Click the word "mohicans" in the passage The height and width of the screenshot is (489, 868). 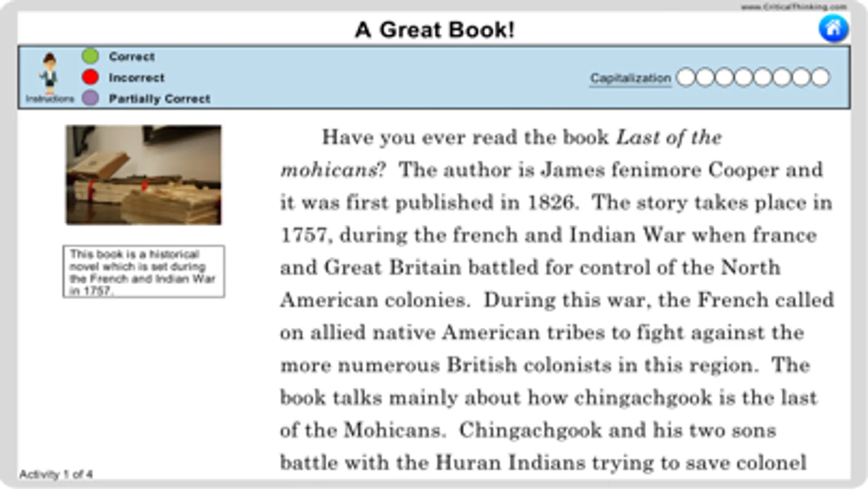tap(328, 171)
